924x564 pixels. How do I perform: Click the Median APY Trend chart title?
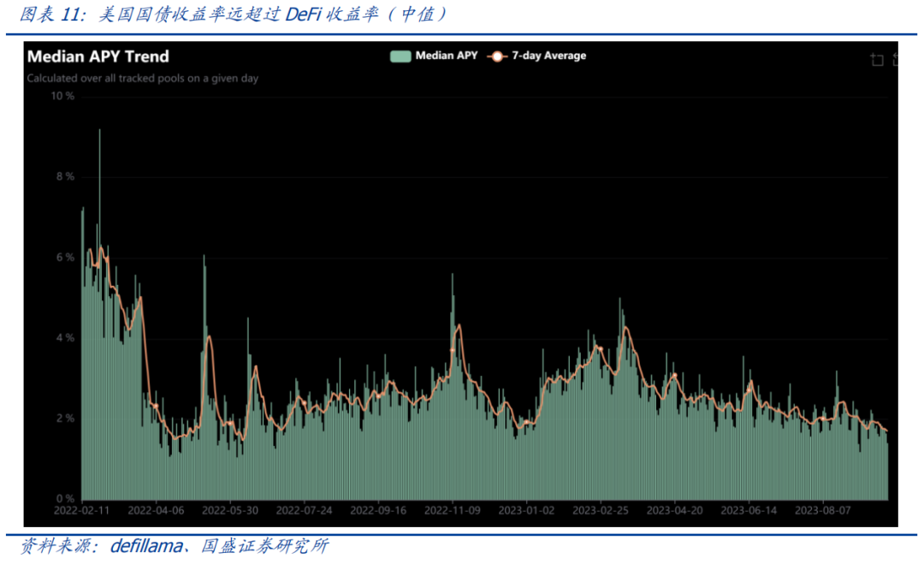[98, 56]
